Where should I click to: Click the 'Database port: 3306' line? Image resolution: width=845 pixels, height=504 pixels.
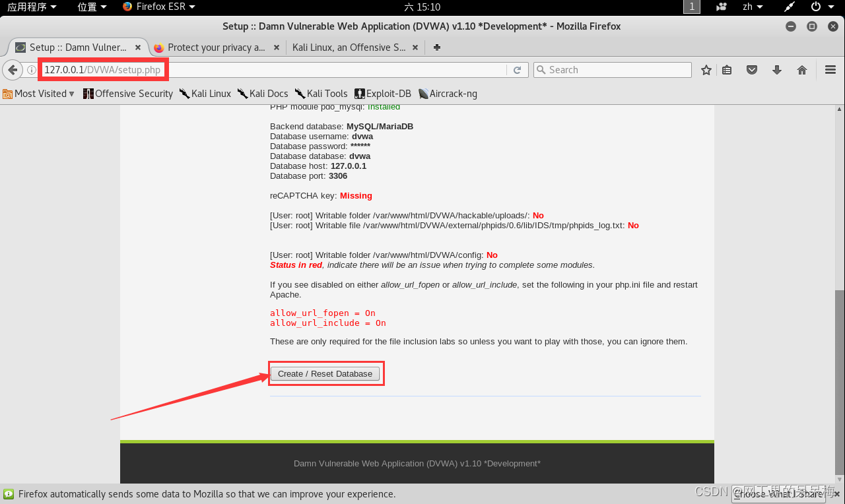pos(308,176)
